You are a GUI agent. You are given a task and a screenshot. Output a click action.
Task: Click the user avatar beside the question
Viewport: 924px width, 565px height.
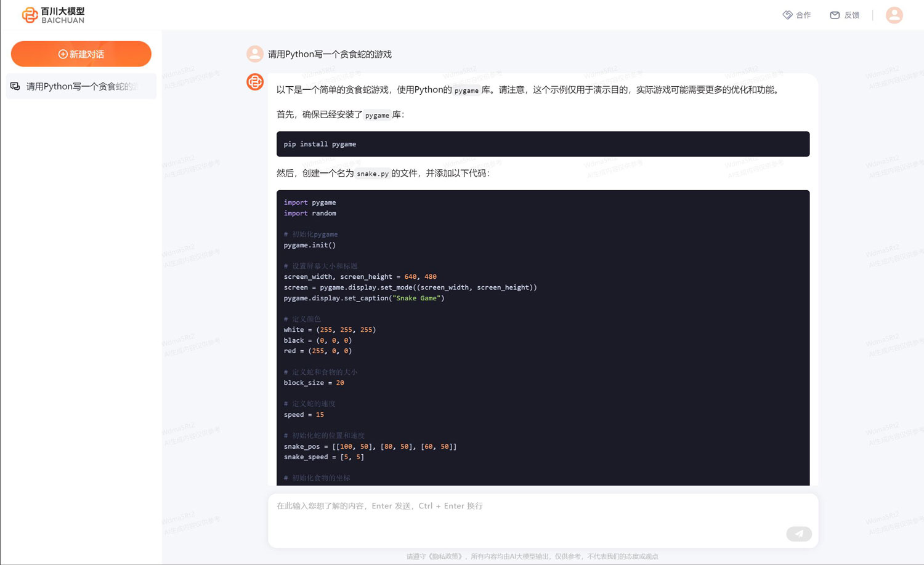pos(254,54)
